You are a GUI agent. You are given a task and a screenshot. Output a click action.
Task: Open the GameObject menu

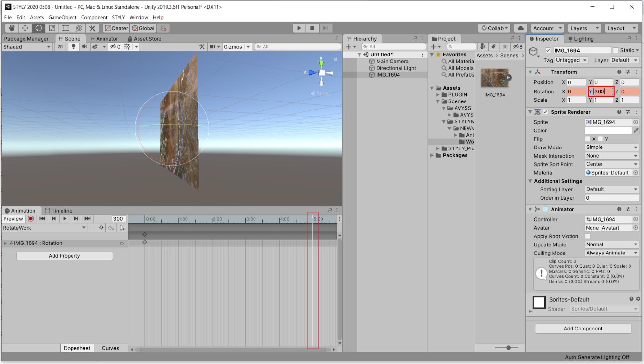tap(62, 17)
